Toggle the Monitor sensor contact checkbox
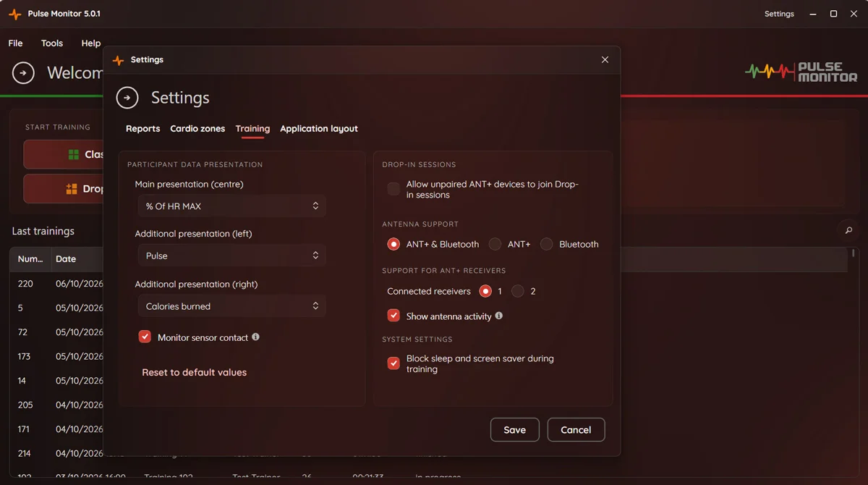 tap(145, 337)
